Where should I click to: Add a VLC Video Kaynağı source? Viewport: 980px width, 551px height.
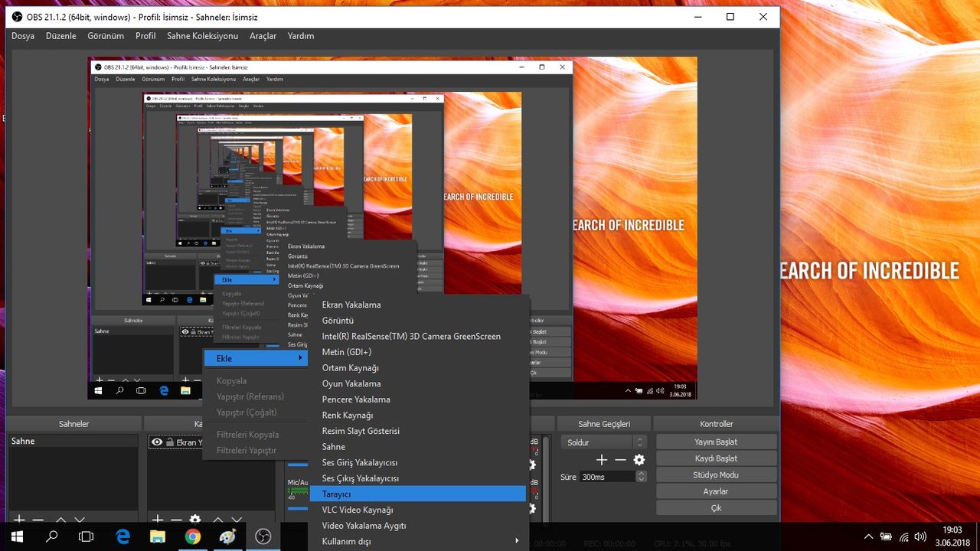click(420, 510)
